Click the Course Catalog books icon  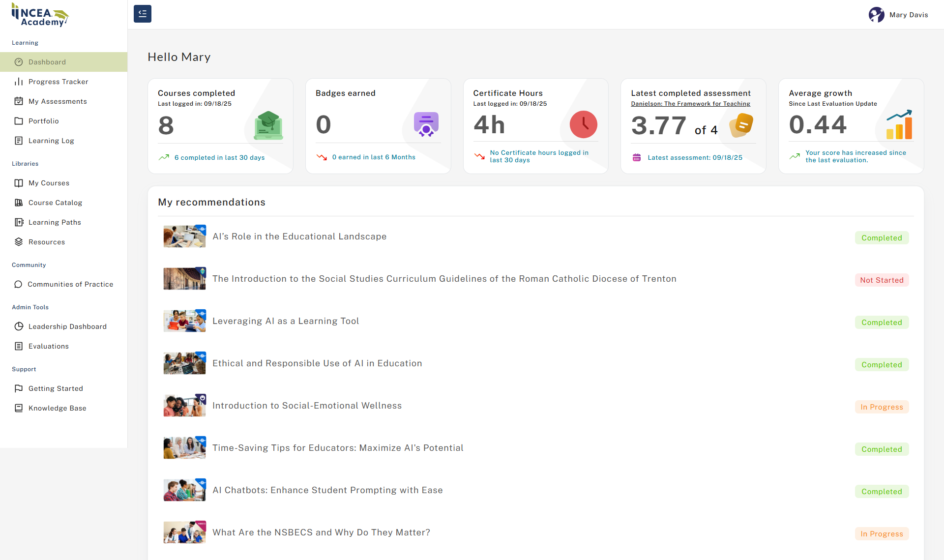pyautogui.click(x=19, y=203)
